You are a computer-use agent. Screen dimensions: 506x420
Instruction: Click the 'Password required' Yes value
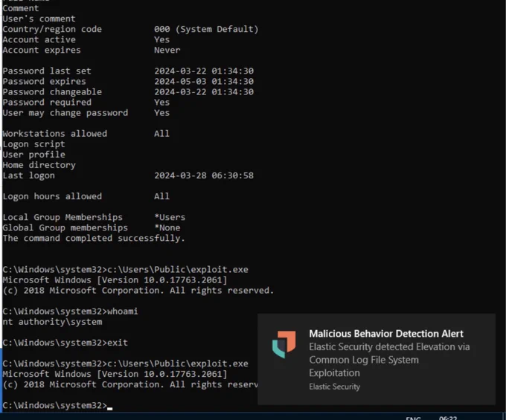[161, 102]
